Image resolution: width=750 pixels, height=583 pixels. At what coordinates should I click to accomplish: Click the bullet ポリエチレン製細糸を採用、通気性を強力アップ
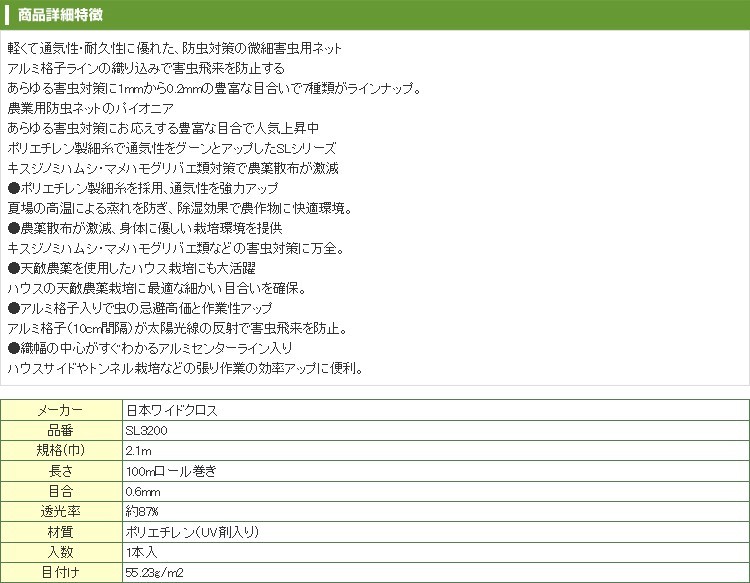[143, 188]
